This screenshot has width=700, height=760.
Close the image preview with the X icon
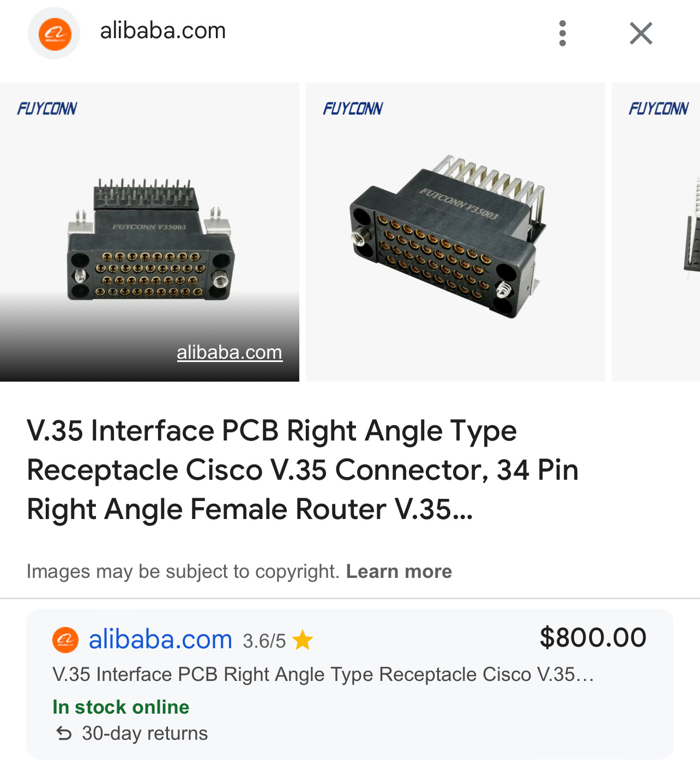[641, 33]
